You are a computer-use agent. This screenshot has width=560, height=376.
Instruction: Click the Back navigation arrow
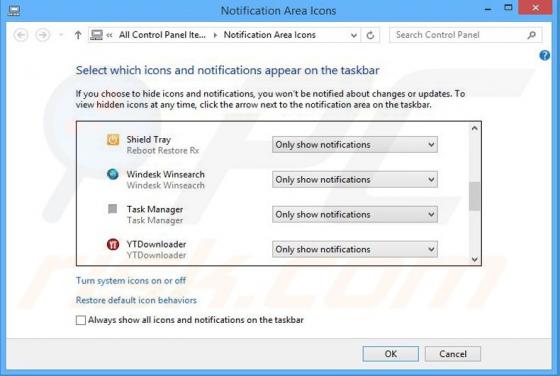(21, 35)
